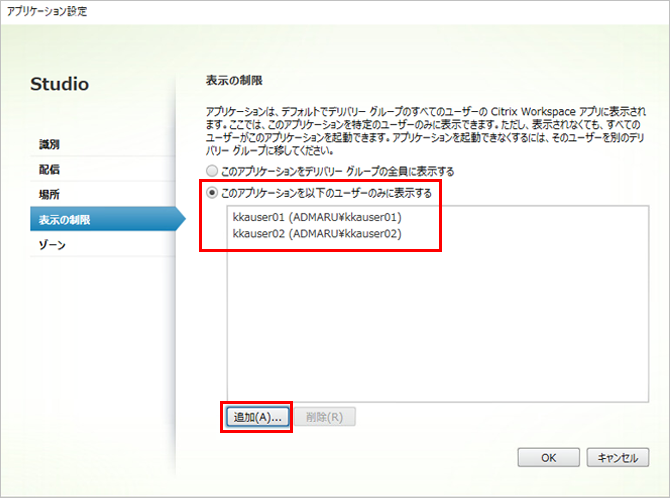670x498 pixels.
Task: Click the 追加(A)... button
Action: tap(256, 417)
